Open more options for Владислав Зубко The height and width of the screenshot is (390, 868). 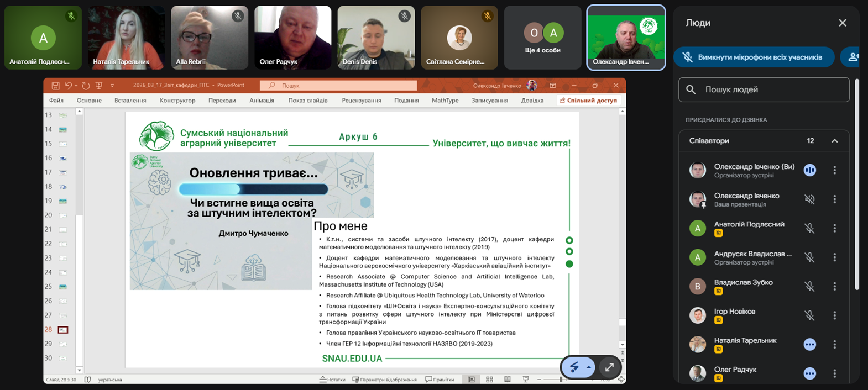pyautogui.click(x=834, y=286)
